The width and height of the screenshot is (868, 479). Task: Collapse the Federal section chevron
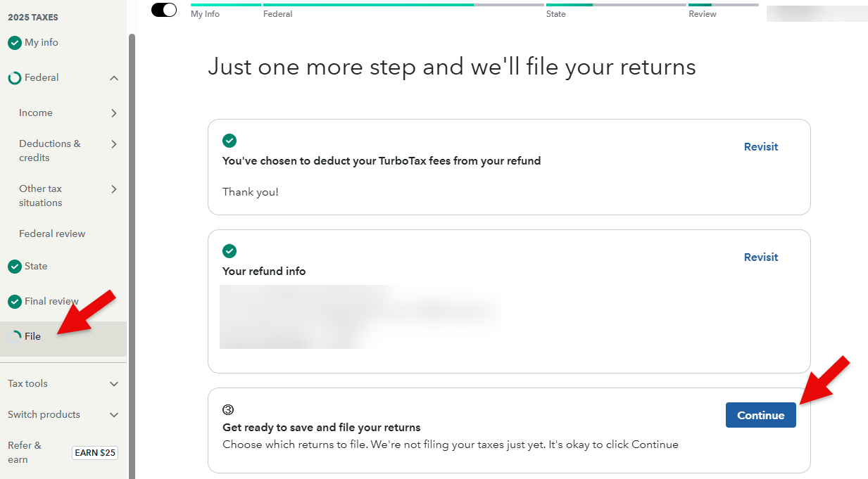click(x=114, y=78)
